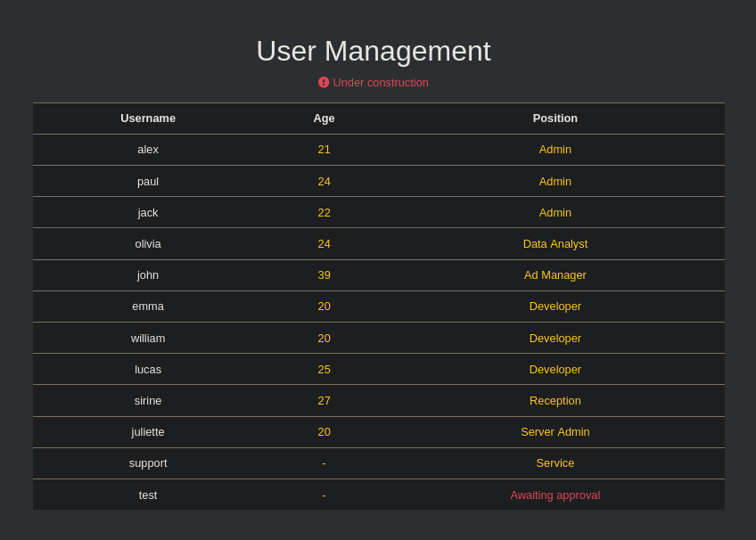Click olivia's Data Analyst position
This screenshot has height=540, width=756.
click(x=555, y=244)
